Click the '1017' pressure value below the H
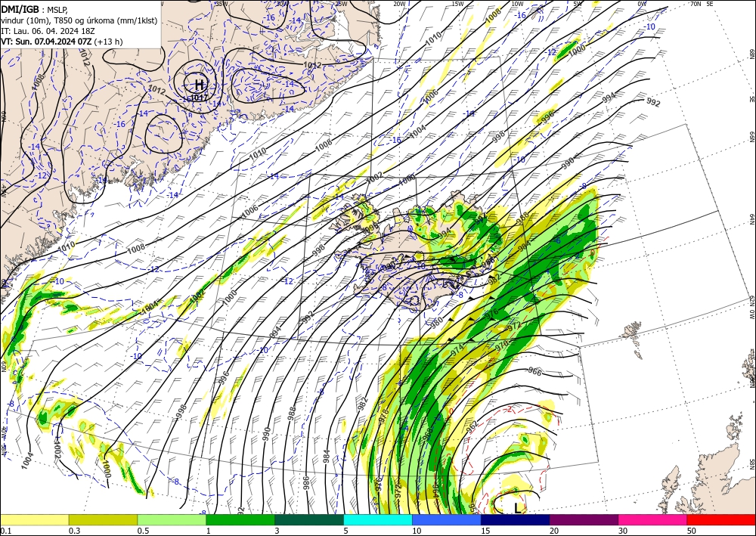 199,98
